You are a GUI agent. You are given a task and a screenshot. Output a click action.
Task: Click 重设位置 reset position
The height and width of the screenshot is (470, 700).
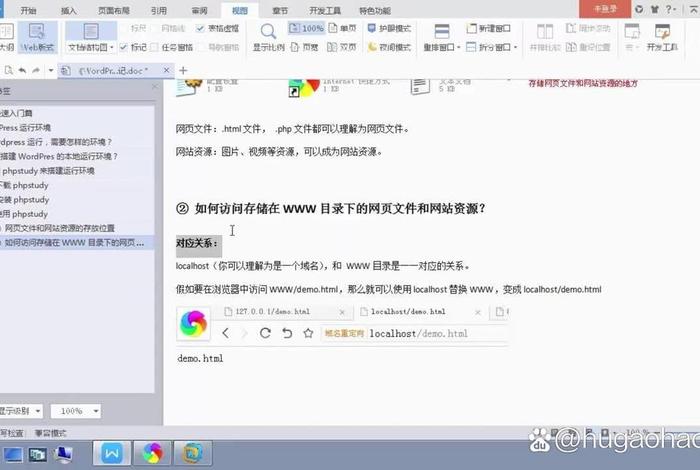click(588, 47)
